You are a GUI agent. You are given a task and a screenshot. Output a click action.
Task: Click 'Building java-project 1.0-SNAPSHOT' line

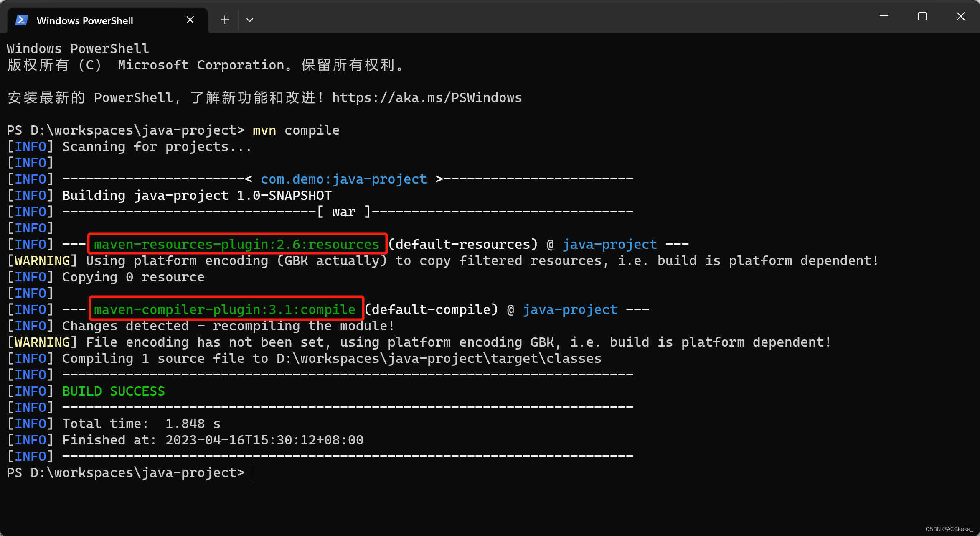coord(197,195)
